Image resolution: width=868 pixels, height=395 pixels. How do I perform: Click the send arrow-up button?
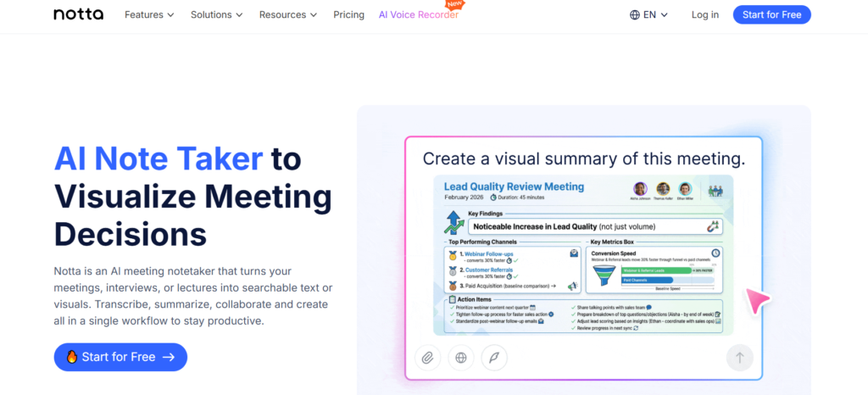click(739, 358)
